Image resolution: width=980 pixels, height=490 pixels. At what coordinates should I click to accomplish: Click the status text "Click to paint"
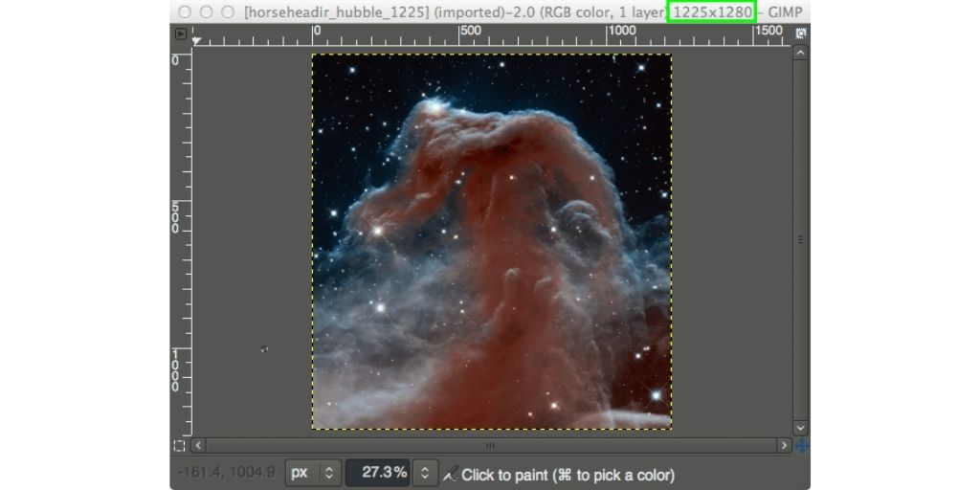504,475
